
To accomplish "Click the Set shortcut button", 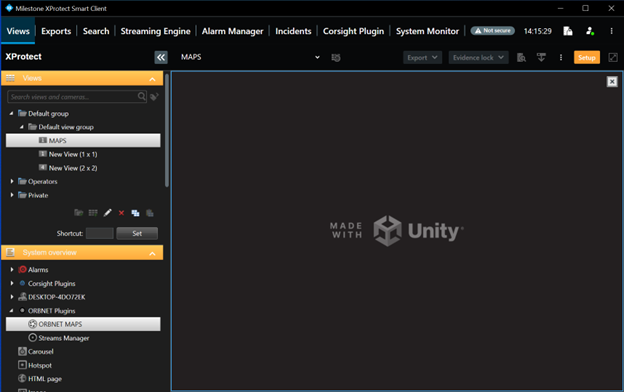I will tap(137, 233).
